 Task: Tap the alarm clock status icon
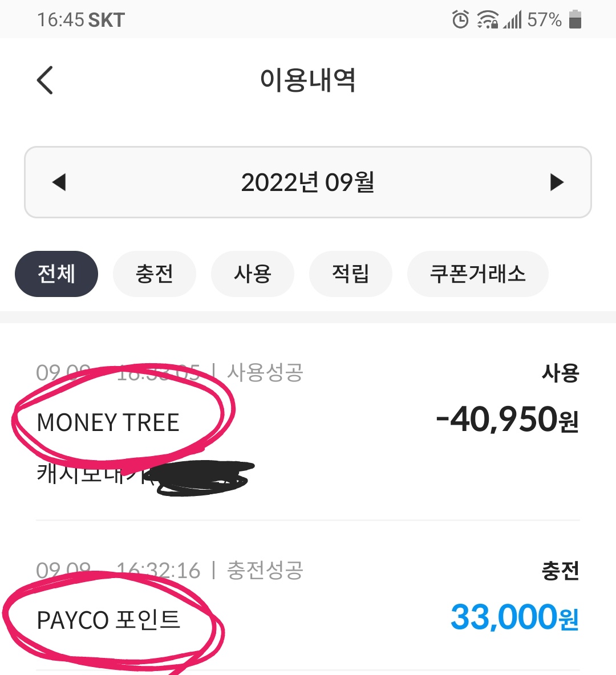point(460,20)
